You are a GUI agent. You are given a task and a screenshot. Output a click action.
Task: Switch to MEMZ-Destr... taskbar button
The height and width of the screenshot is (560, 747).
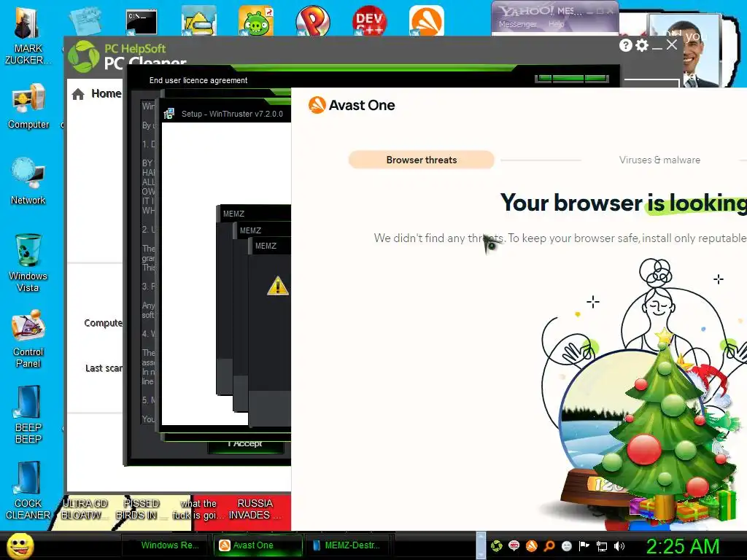click(x=348, y=545)
